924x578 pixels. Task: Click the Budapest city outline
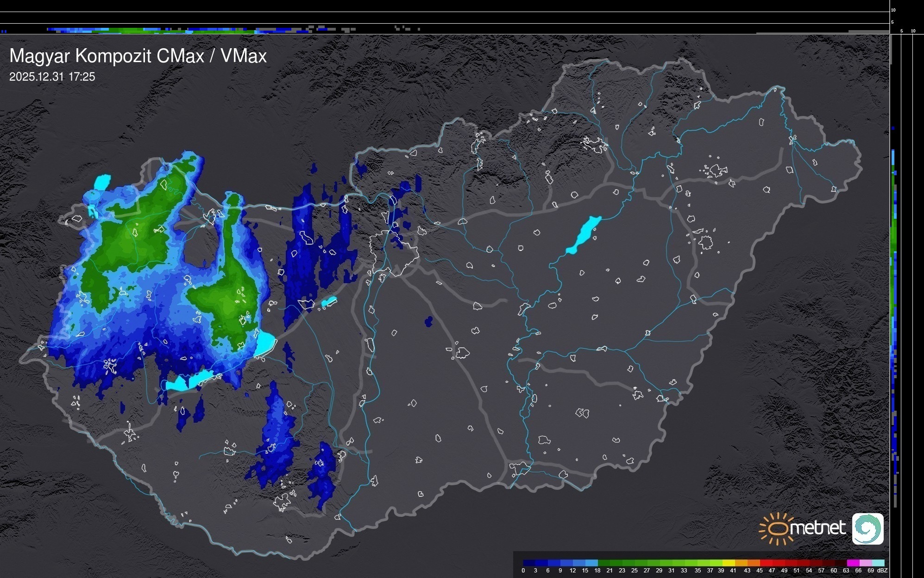pyautogui.click(x=394, y=253)
